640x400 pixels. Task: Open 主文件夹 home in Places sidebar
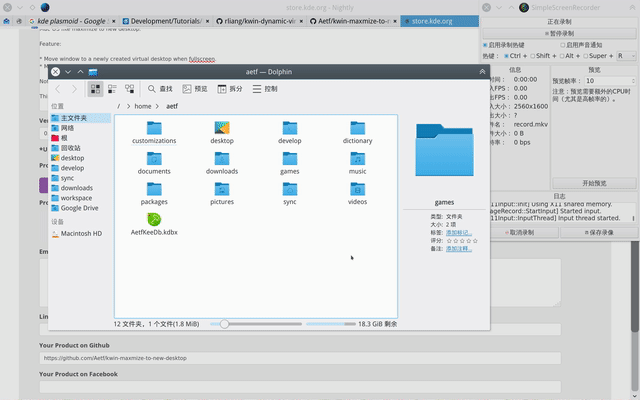click(x=80, y=118)
